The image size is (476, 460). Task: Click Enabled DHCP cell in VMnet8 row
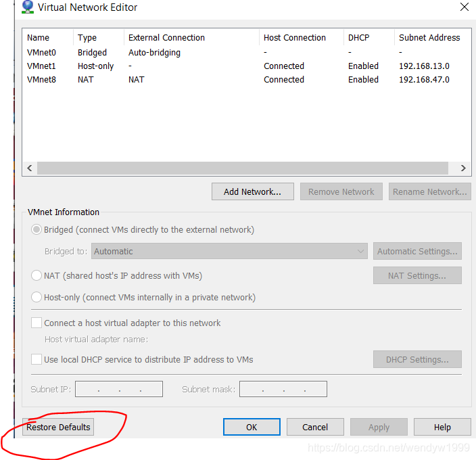(363, 79)
